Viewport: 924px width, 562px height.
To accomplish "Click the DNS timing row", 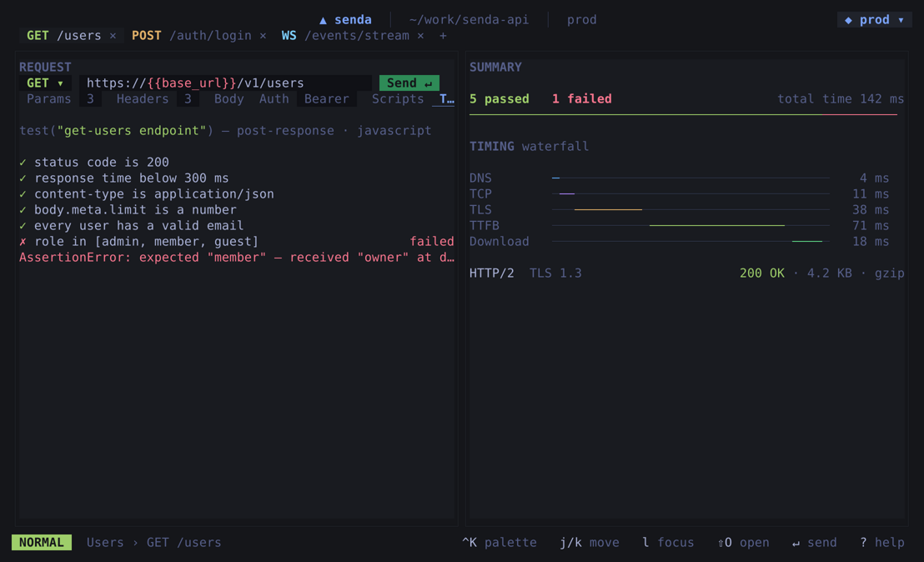I will pos(679,178).
